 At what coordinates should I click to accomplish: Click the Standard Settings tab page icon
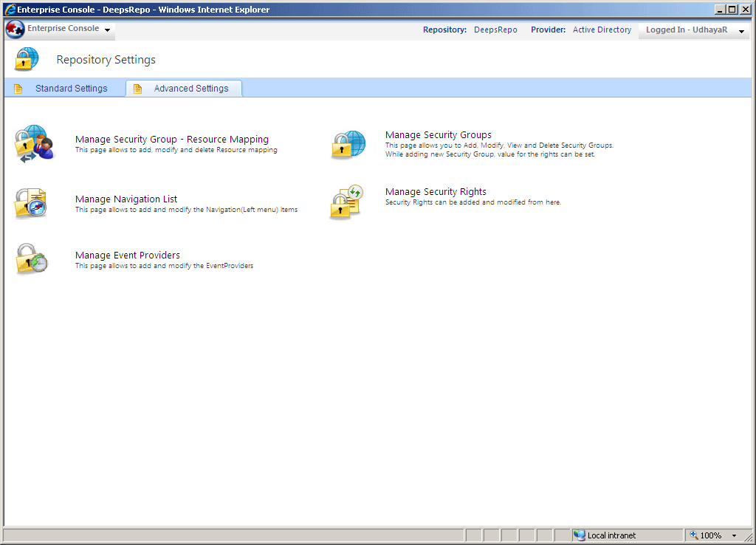click(x=18, y=89)
